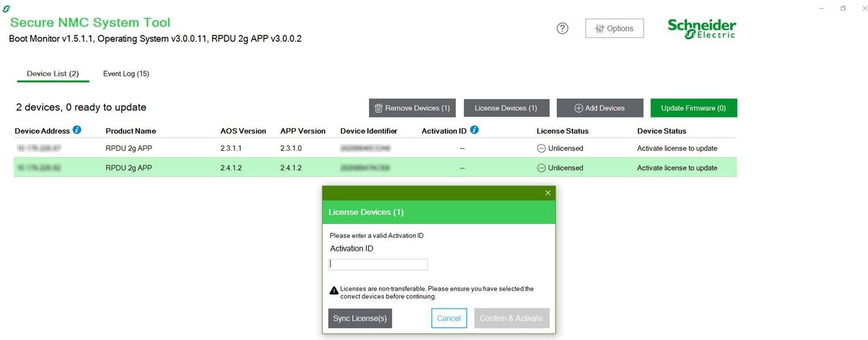Select the Device List tab

coord(53,74)
